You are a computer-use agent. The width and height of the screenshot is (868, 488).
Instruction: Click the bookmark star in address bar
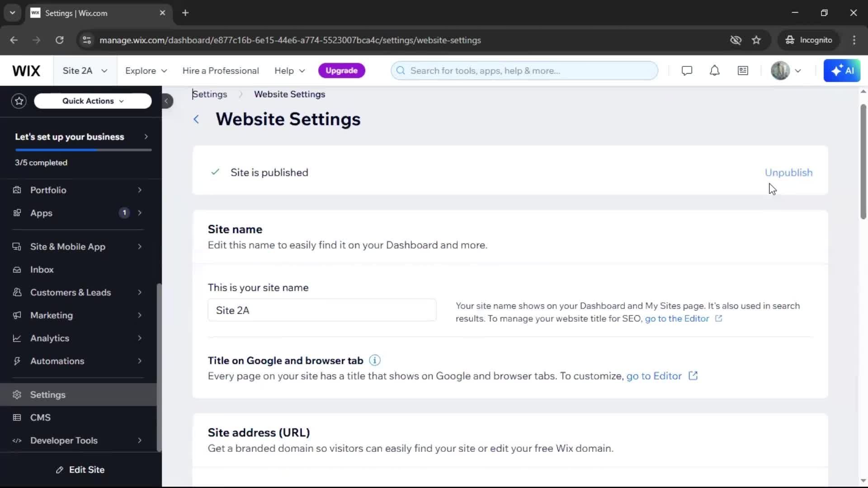(x=756, y=40)
